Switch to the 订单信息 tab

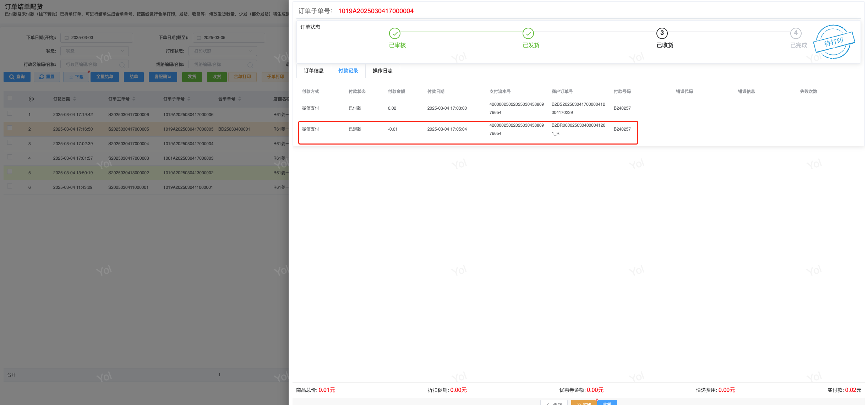click(313, 71)
